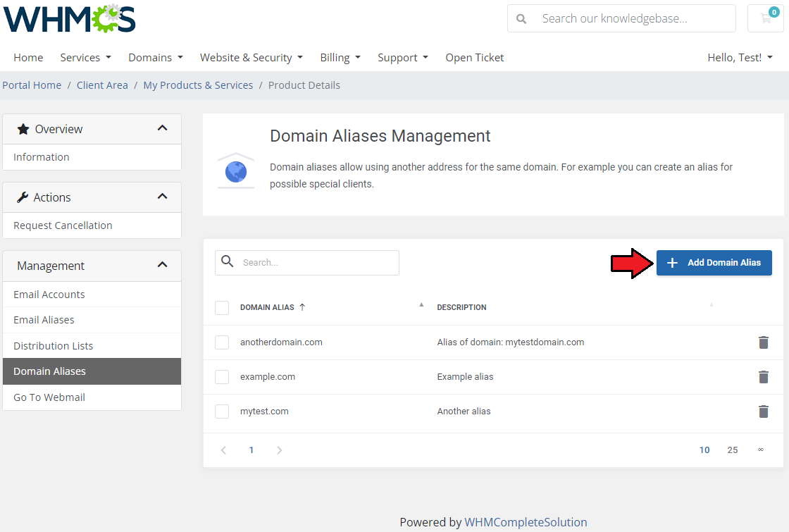Click the Actions wrench icon

point(22,197)
